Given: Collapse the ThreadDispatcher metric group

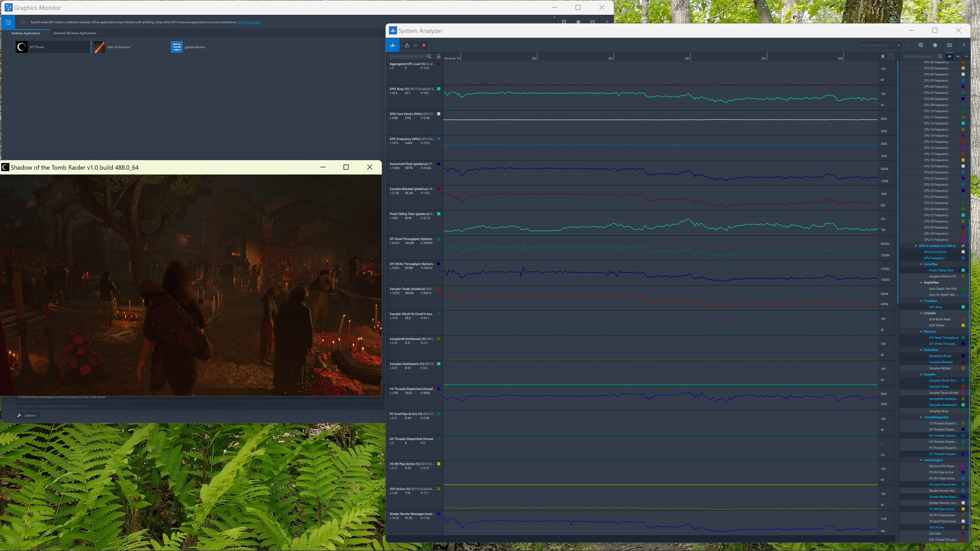Looking at the screenshot, I should pyautogui.click(x=921, y=417).
